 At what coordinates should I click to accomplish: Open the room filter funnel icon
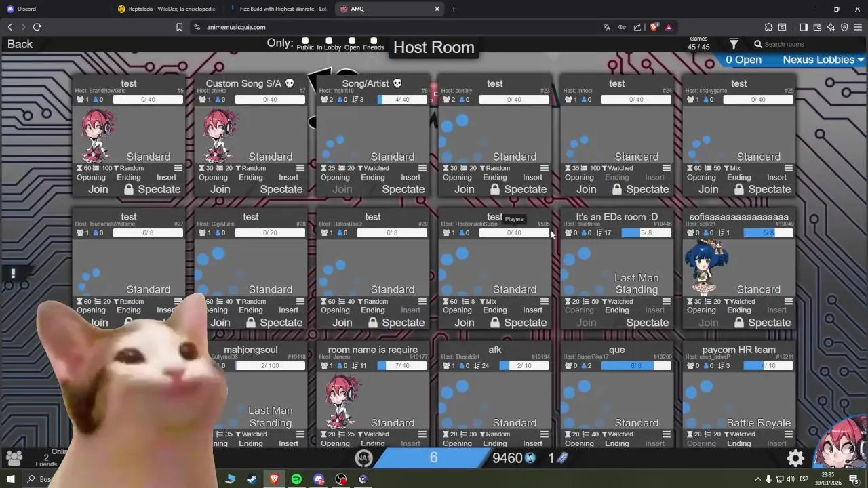point(734,44)
